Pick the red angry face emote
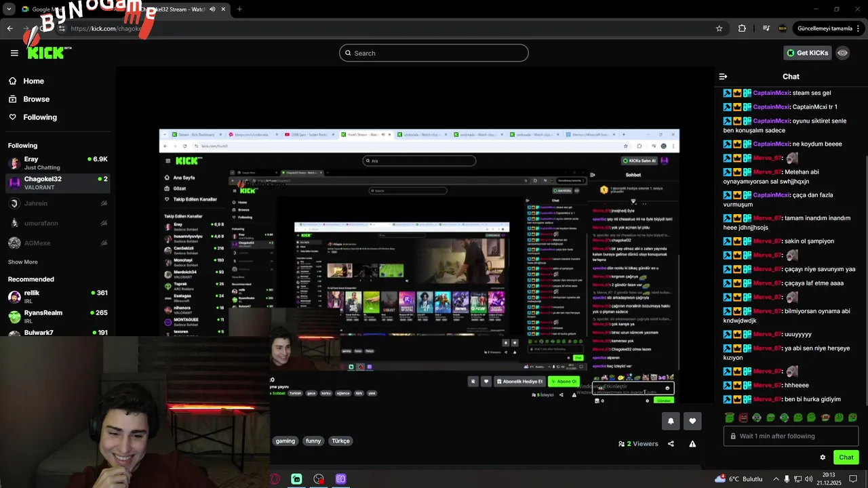The image size is (868, 488). pyautogui.click(x=743, y=418)
